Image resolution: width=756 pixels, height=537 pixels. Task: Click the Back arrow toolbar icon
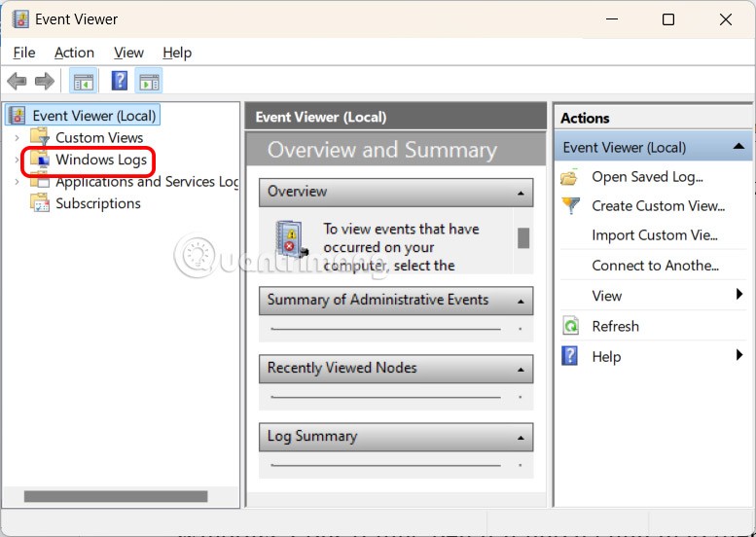coord(17,82)
